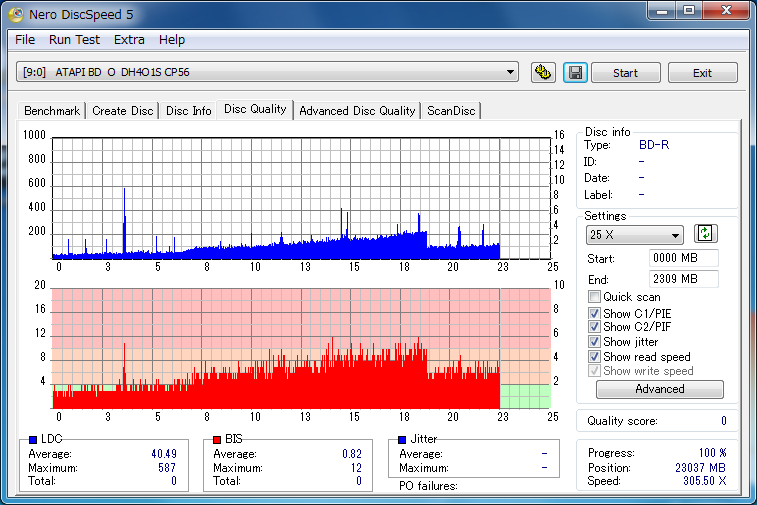757x505 pixels.
Task: Open the Run Test menu
Action: [74, 40]
